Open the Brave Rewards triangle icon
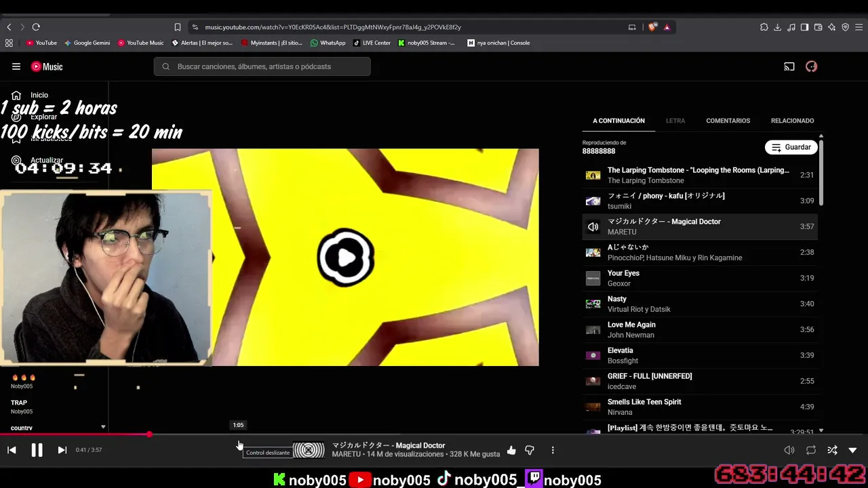Screen dimensions: 868x488 (667, 27)
